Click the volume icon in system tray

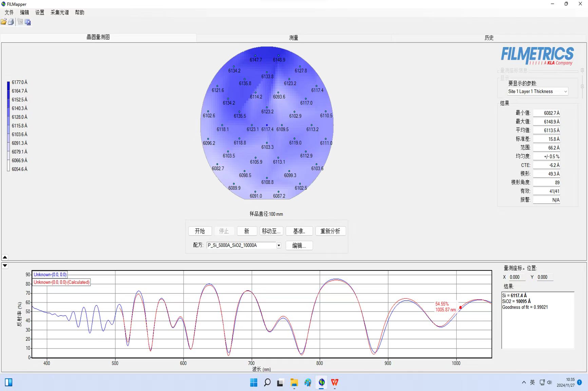tap(549, 383)
